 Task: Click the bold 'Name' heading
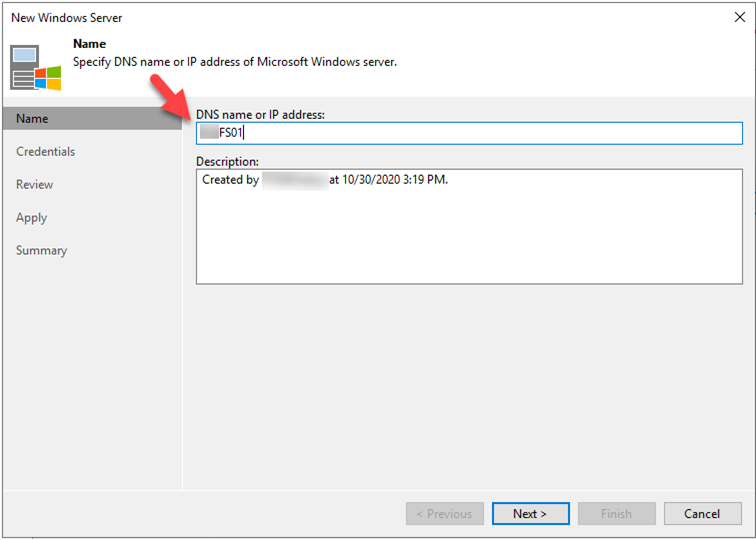[x=89, y=44]
